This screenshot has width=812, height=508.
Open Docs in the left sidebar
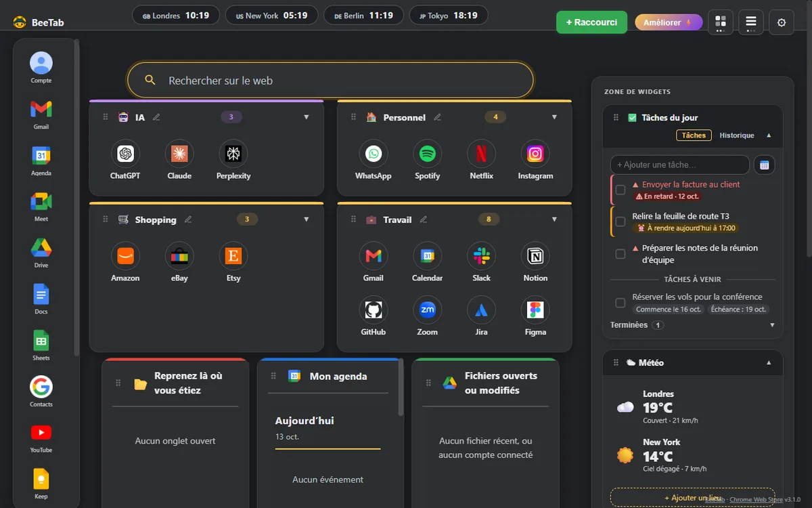click(41, 299)
